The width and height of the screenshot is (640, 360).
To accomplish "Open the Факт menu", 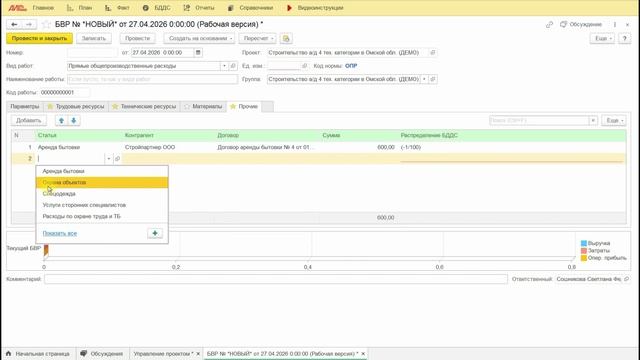I will pyautogui.click(x=118, y=8).
